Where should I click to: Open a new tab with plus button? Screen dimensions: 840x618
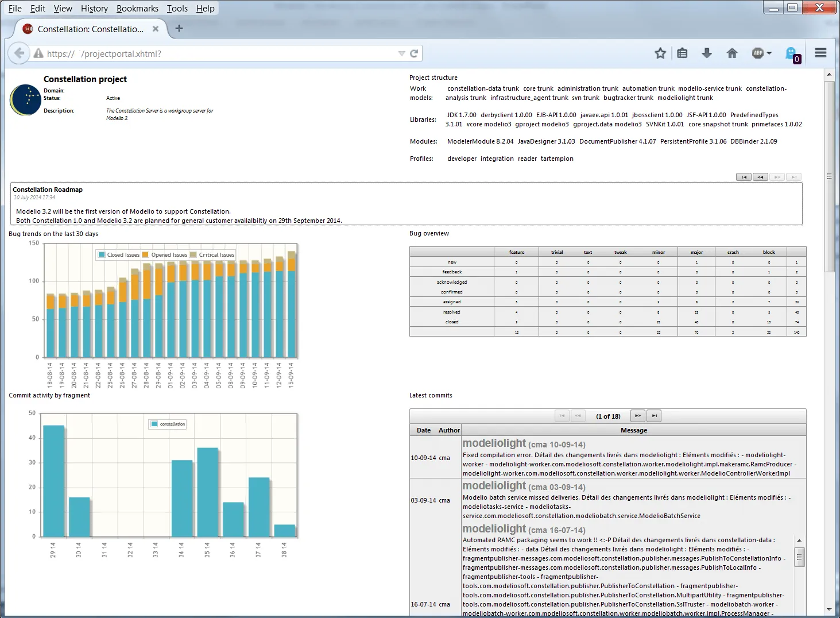click(179, 28)
